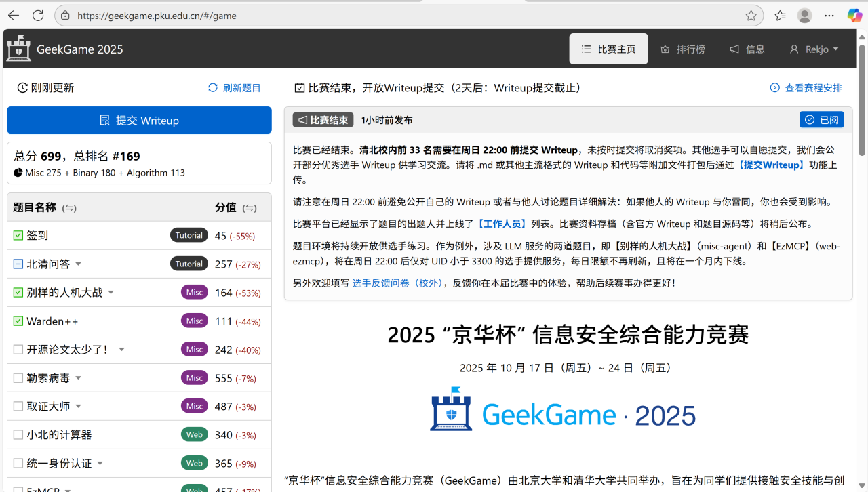Expand the 取证大师 challenge row

click(79, 407)
